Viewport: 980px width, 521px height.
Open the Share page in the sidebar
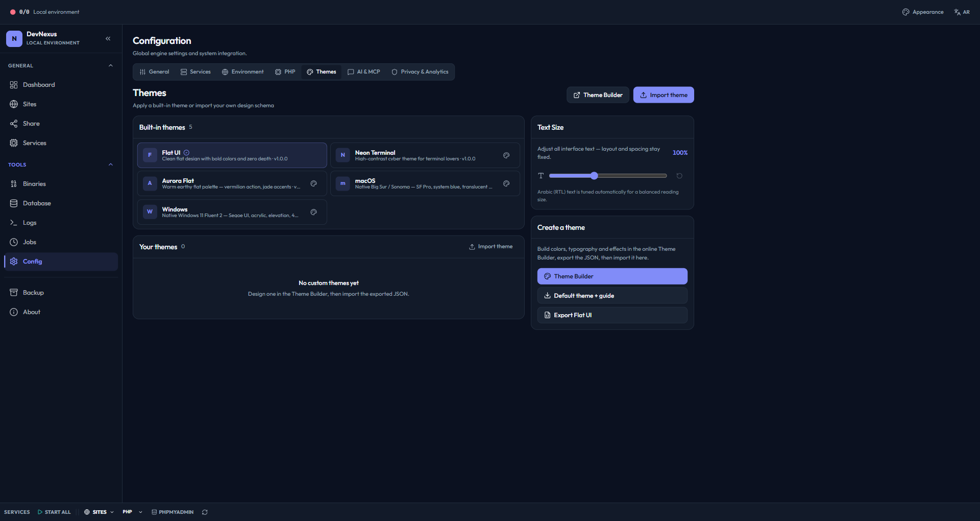point(61,124)
